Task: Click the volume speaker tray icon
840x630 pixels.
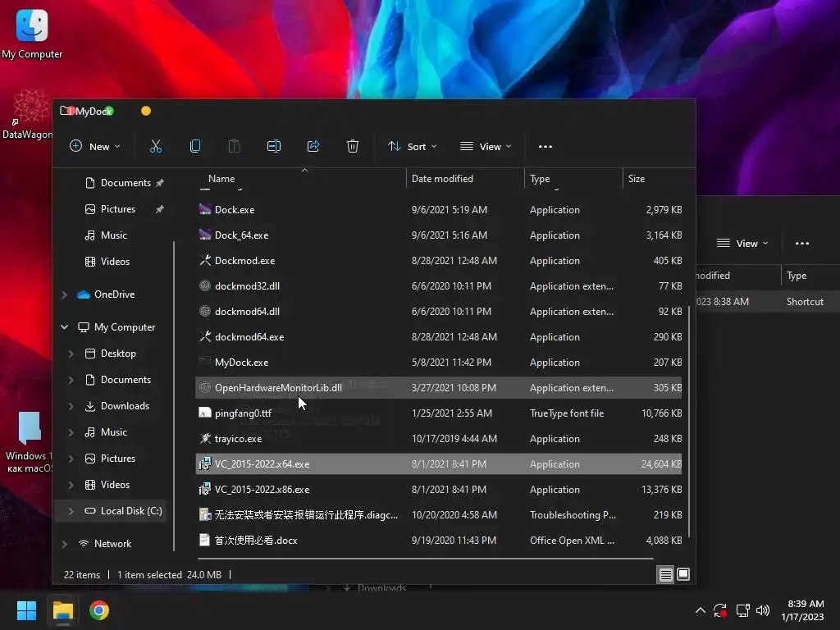Action: click(763, 610)
